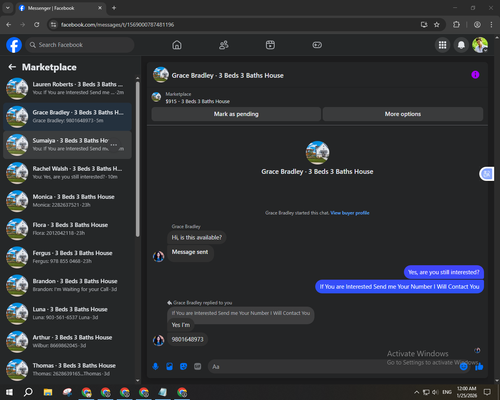Go back with the Marketplace back arrow
Screen dimensions: 500x400
(12, 67)
